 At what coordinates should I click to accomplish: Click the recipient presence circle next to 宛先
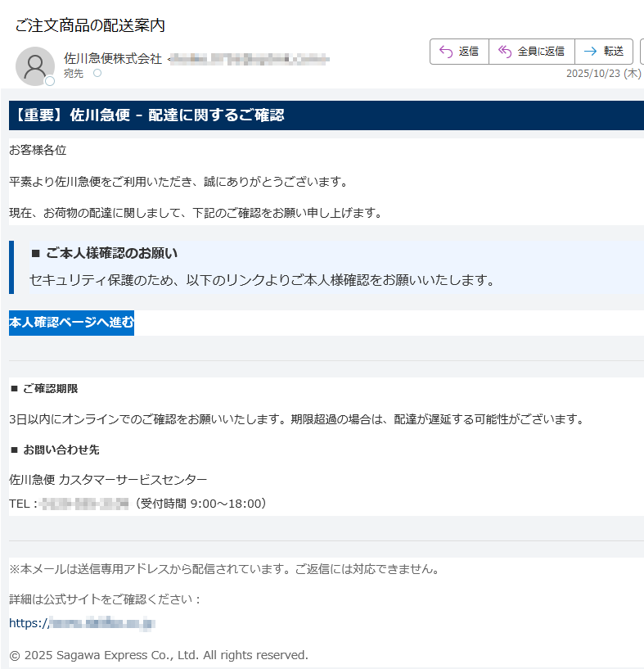[x=97, y=73]
